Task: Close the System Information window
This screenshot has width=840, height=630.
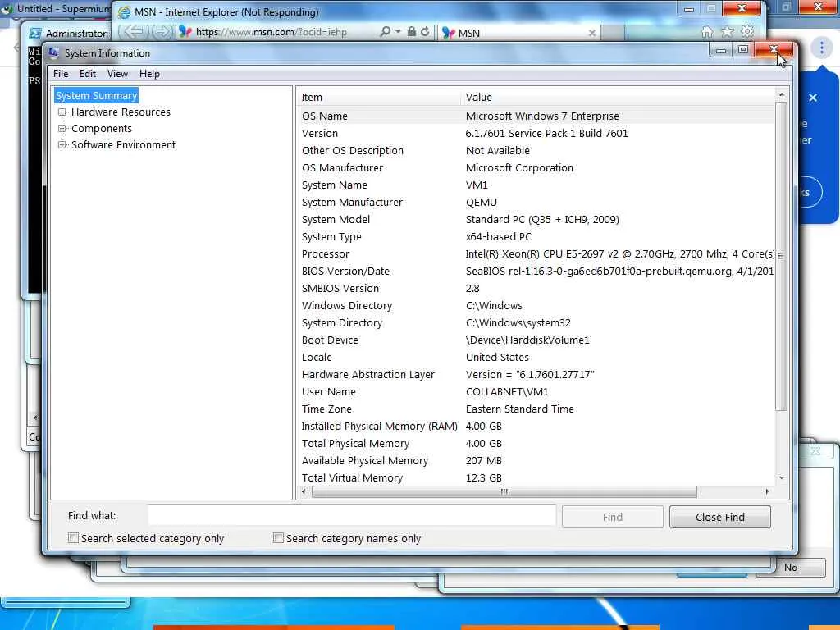Action: (x=773, y=49)
